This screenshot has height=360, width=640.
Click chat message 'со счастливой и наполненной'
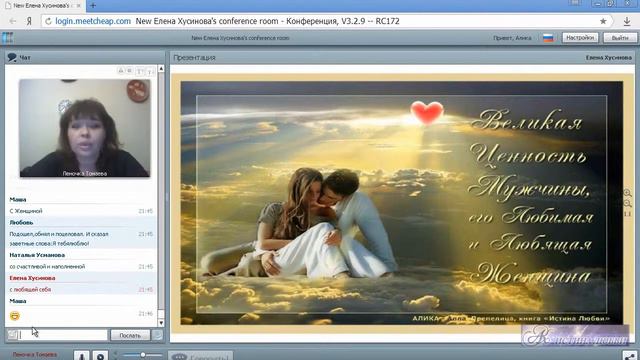click(47, 267)
